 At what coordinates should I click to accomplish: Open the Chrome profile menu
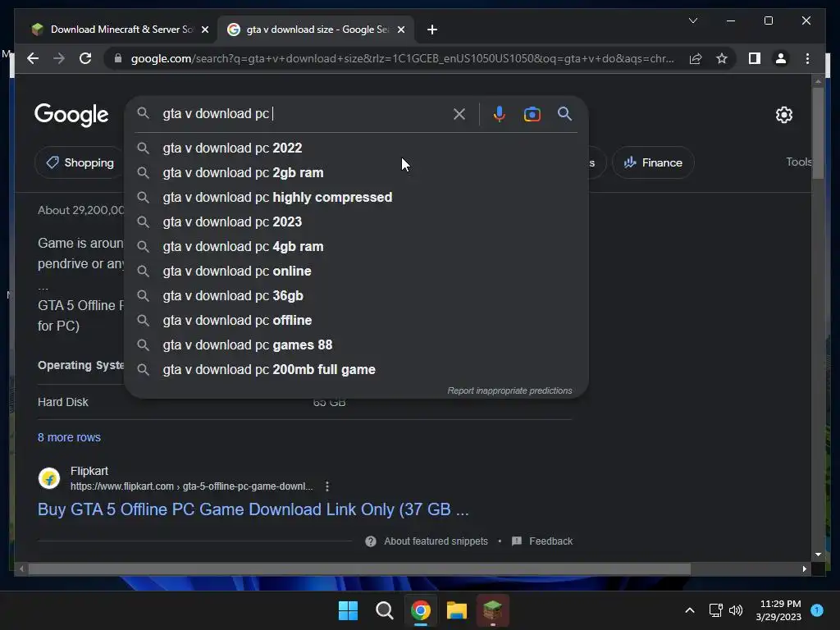[781, 58]
